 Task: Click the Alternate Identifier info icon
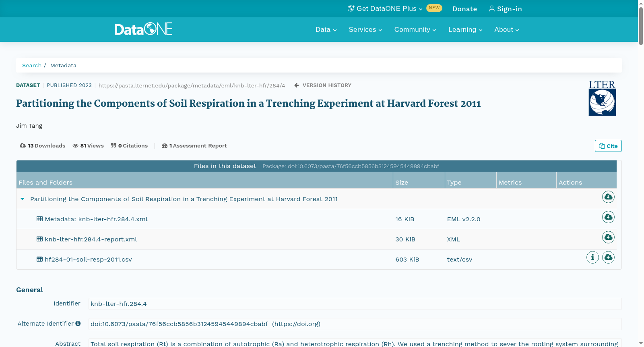tap(78, 323)
